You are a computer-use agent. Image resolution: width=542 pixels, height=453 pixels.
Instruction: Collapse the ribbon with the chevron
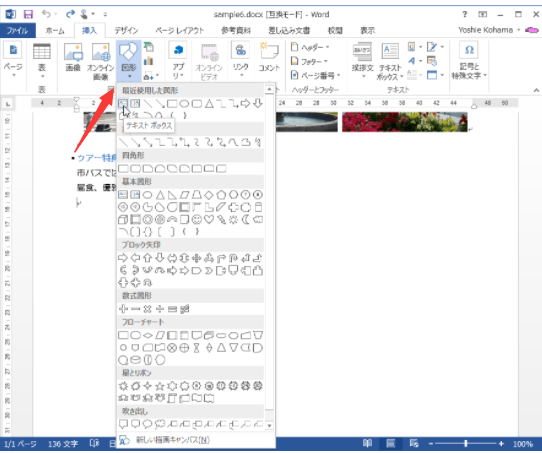(x=536, y=90)
